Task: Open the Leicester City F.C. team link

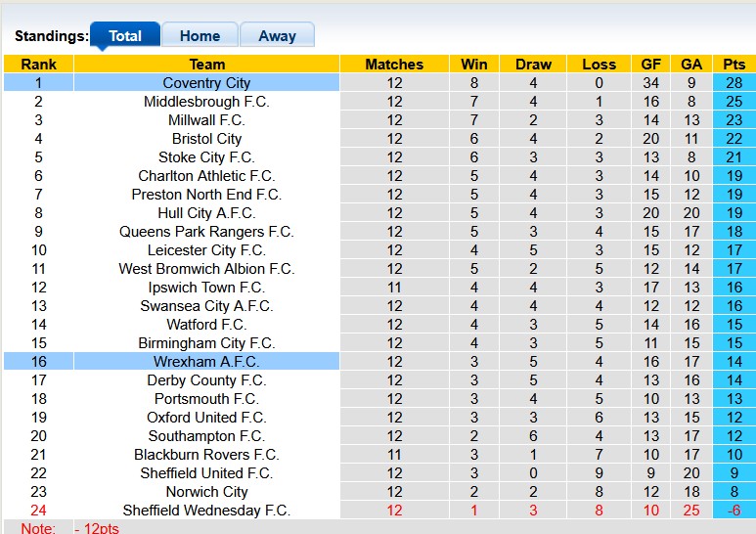Action: [206, 250]
